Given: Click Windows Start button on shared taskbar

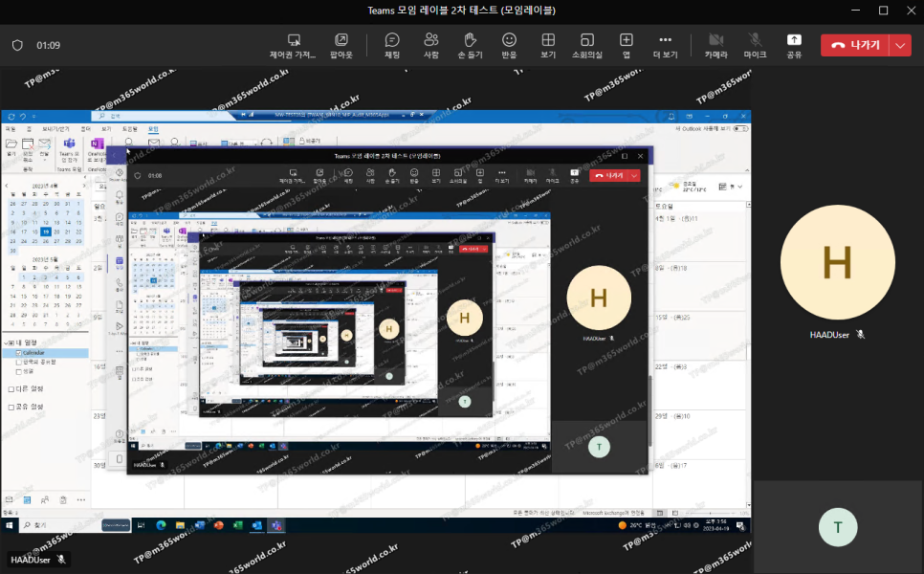Looking at the screenshot, I should [x=9, y=525].
